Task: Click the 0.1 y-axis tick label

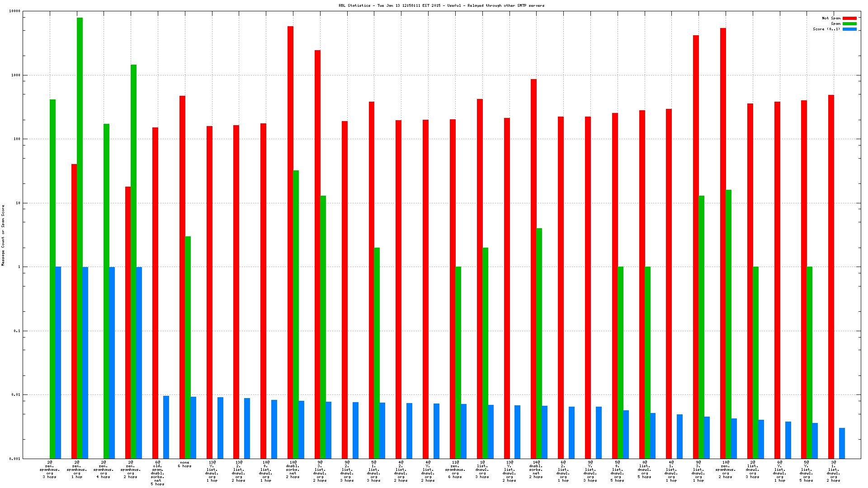Action: [x=17, y=331]
